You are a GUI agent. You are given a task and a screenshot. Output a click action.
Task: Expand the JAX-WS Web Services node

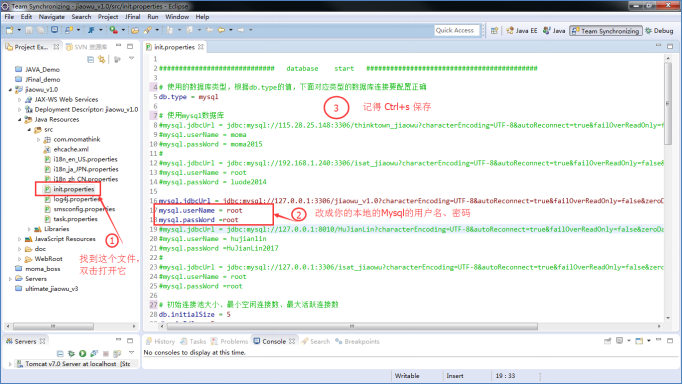tap(19, 100)
